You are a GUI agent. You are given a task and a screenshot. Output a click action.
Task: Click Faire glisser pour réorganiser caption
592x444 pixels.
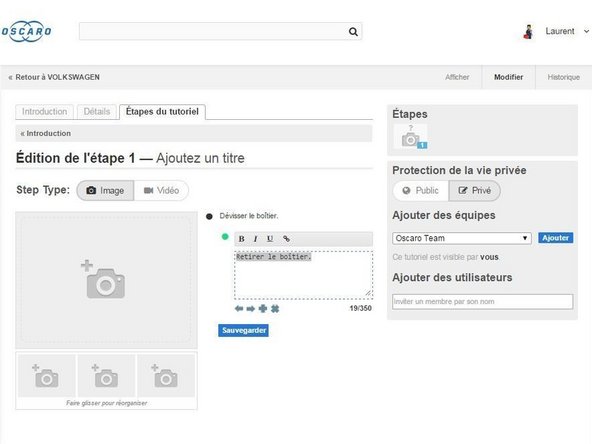point(106,403)
